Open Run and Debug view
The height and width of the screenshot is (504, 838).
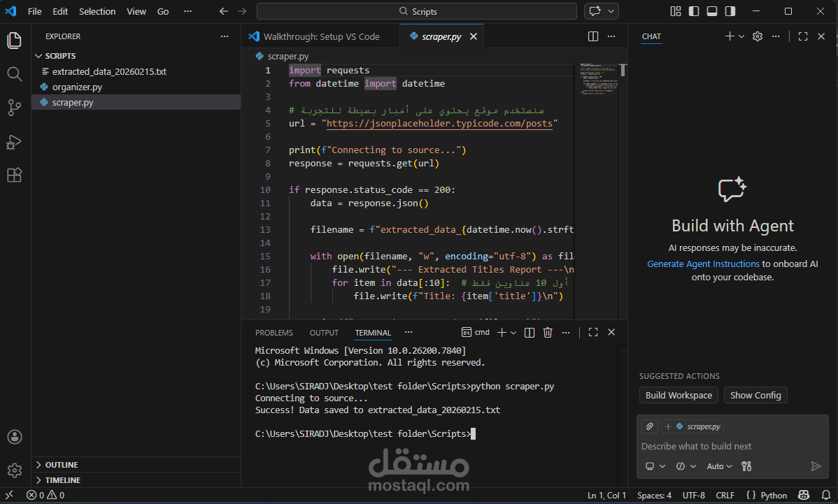(15, 141)
